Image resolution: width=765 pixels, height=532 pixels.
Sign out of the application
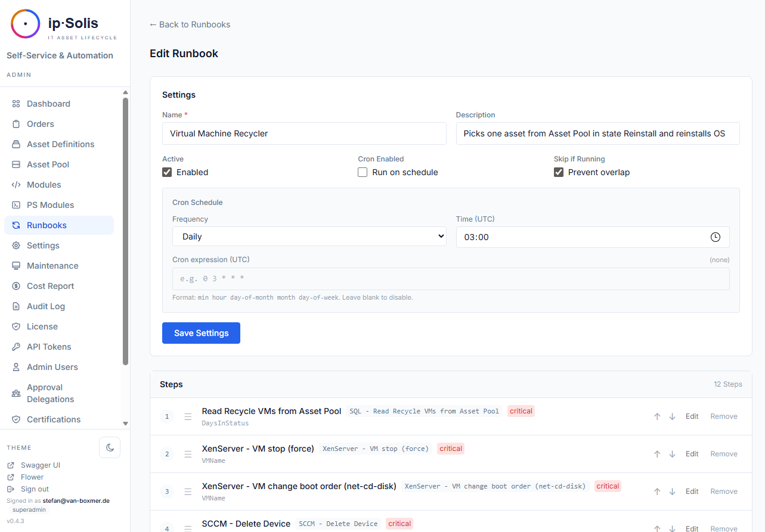tap(35, 489)
